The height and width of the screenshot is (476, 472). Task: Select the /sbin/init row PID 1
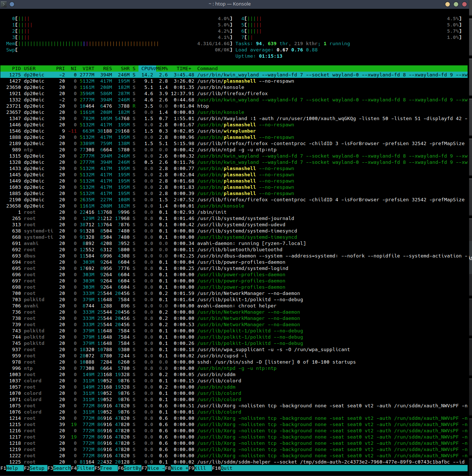click(x=234, y=212)
